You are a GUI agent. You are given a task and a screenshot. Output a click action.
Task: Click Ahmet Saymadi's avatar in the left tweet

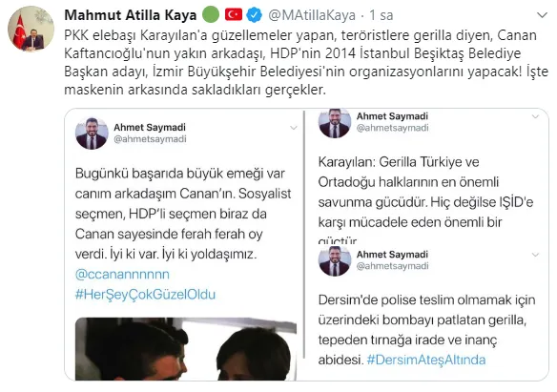(x=92, y=134)
